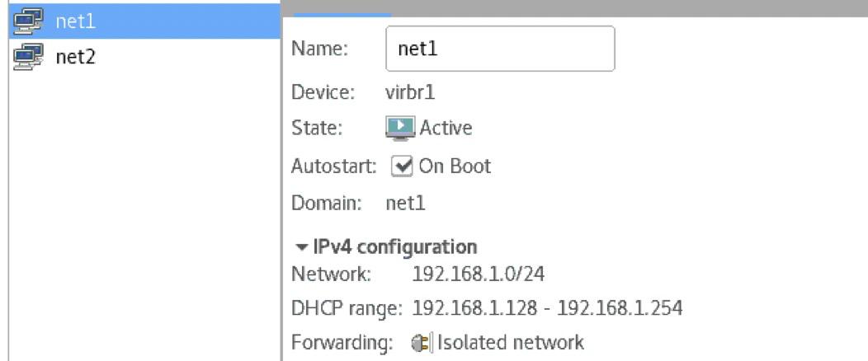
Task: Select net2 in the network list
Action: point(144,56)
